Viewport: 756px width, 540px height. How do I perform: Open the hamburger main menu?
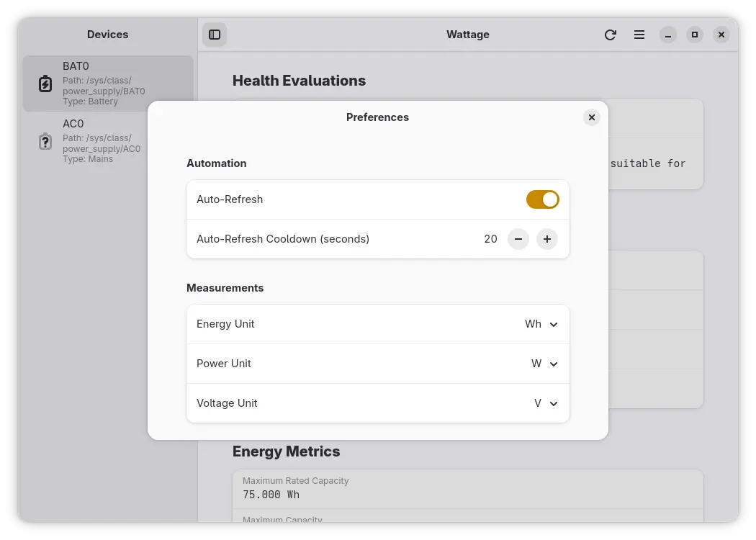[x=639, y=35]
